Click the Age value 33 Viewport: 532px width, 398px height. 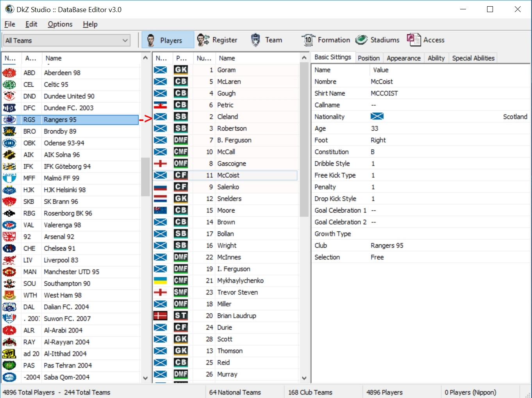click(x=375, y=128)
